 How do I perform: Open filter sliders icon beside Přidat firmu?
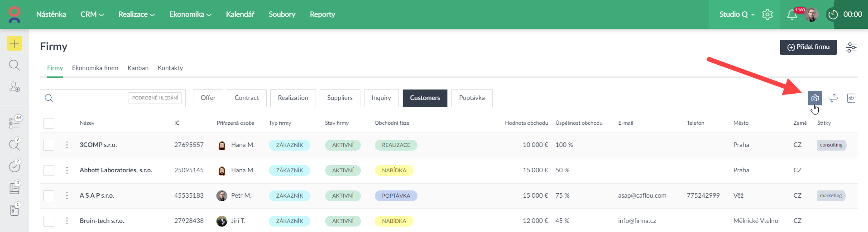[851, 47]
